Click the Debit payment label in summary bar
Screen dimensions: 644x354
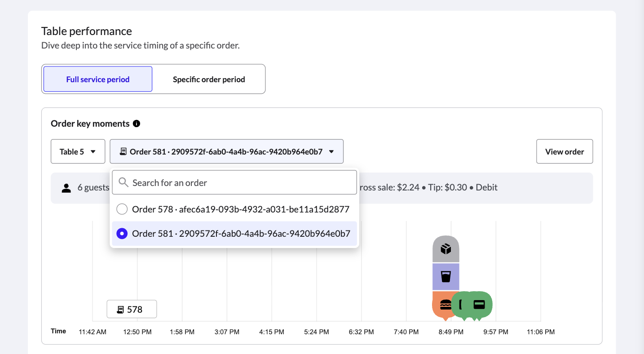(486, 187)
